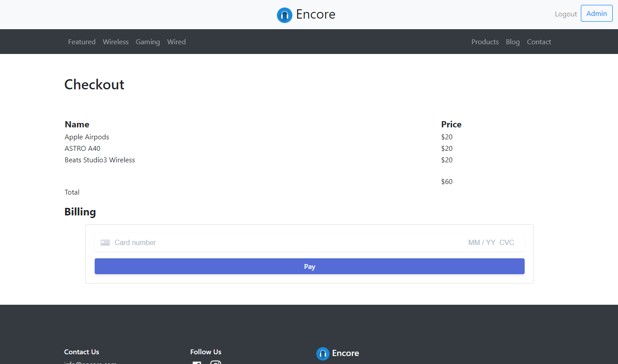Open the Contact page
The image size is (618, 364).
coord(539,42)
